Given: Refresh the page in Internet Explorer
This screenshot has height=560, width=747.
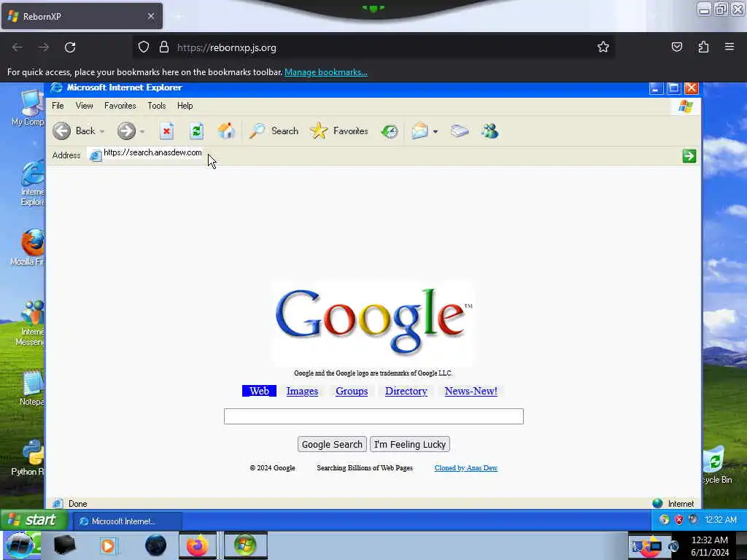Looking at the screenshot, I should 196,131.
